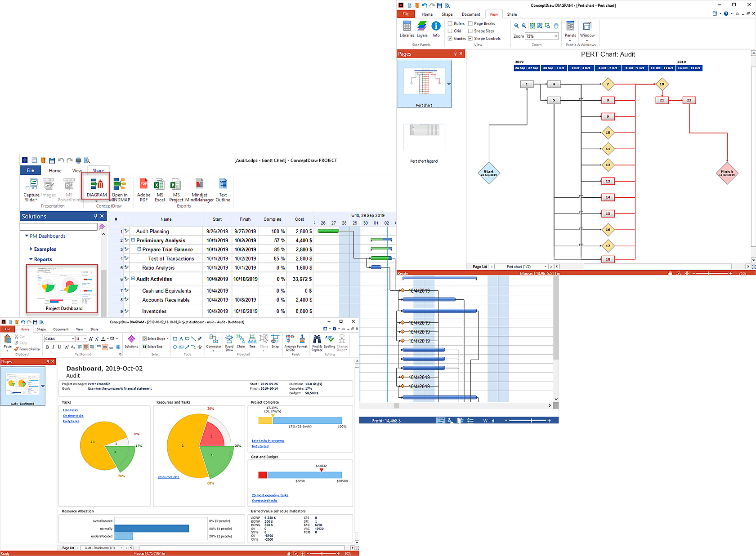Click Snap tool in dashboard window
The width and height of the screenshot is (756, 556).
coord(275,341)
